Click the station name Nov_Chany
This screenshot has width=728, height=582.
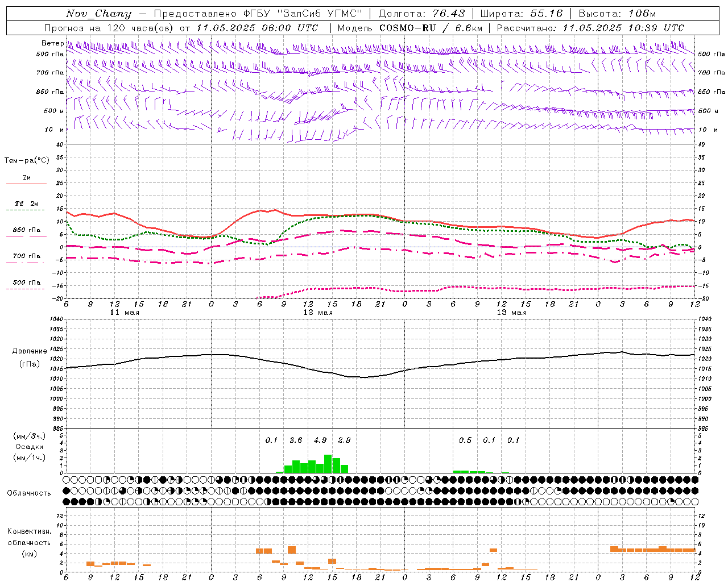(x=98, y=14)
